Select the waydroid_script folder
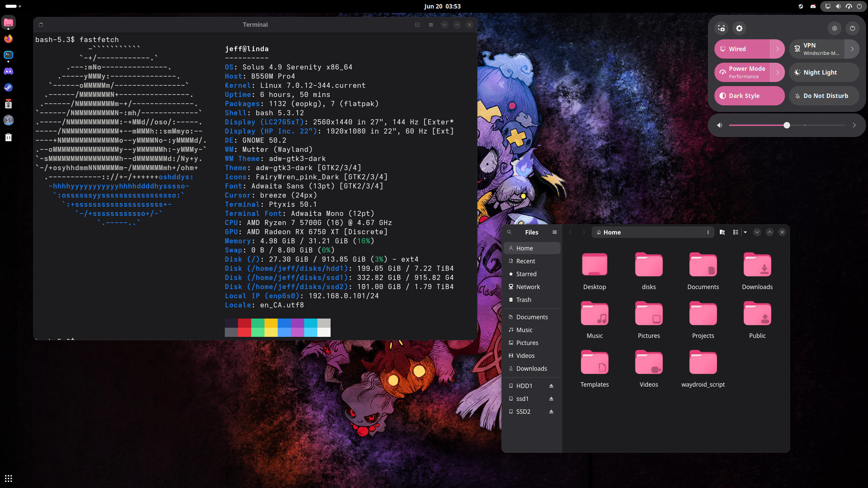868x488 pixels. [x=703, y=369]
